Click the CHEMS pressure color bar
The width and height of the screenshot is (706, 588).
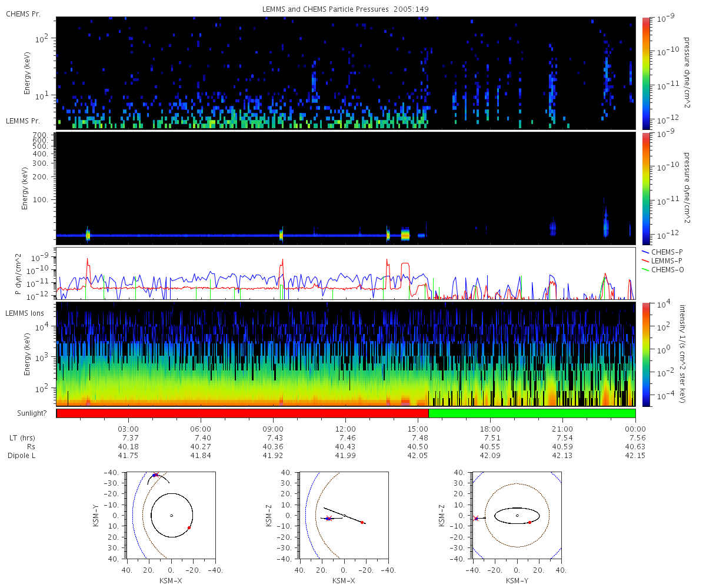pos(646,73)
